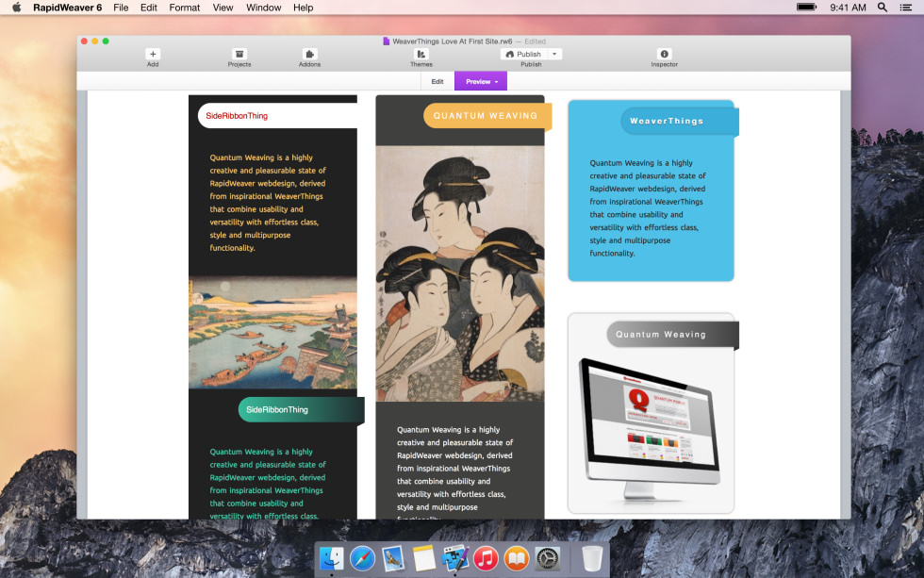Expand the Publish dropdown arrow

(554, 54)
